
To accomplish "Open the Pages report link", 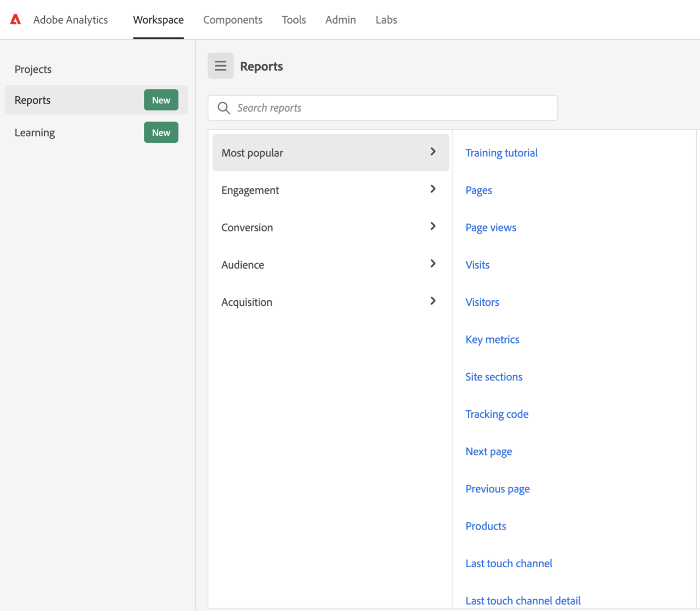I will (x=479, y=190).
